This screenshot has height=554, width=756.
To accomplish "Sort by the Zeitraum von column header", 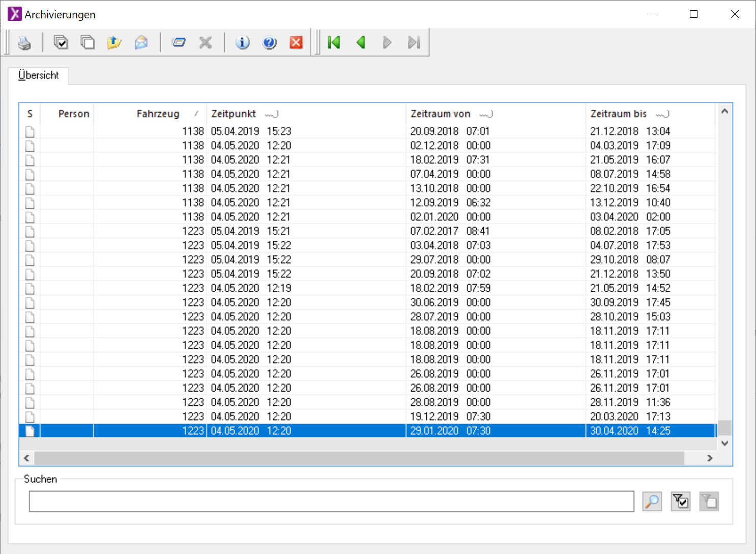I will point(440,114).
